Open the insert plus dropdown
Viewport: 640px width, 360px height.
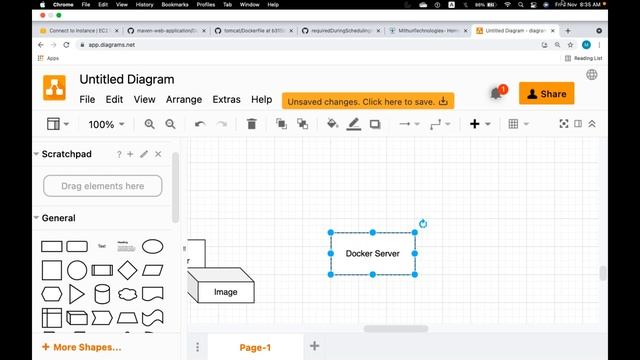tap(480, 124)
